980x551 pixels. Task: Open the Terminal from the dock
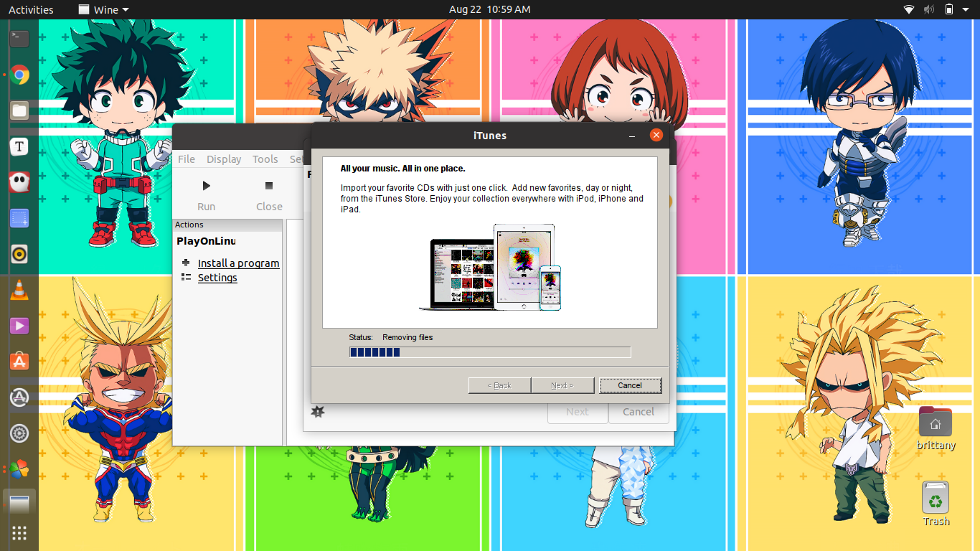coord(19,39)
